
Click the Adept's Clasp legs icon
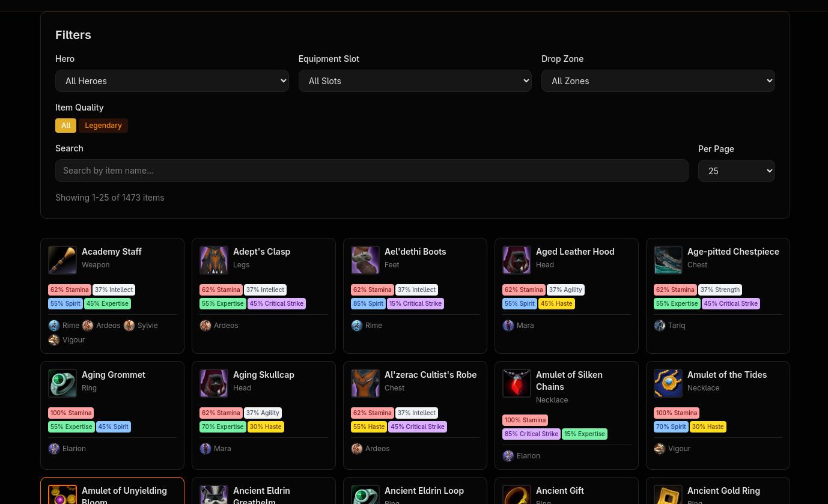tap(214, 260)
